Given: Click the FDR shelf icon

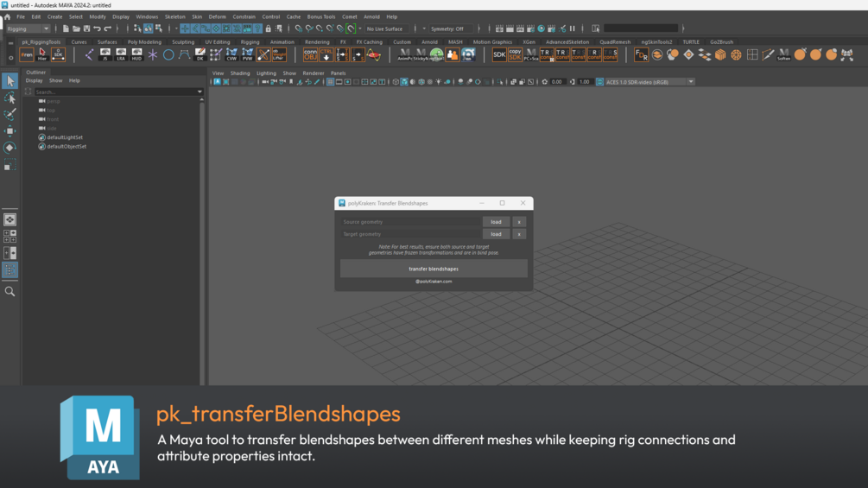Looking at the screenshot, I should pyautogui.click(x=641, y=54).
